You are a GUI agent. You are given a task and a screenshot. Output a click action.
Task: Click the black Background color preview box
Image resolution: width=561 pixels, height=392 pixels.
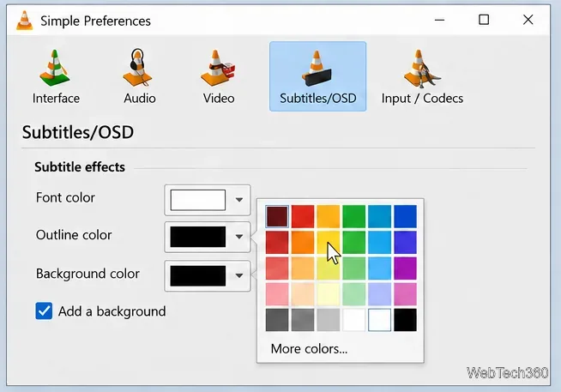tap(198, 275)
